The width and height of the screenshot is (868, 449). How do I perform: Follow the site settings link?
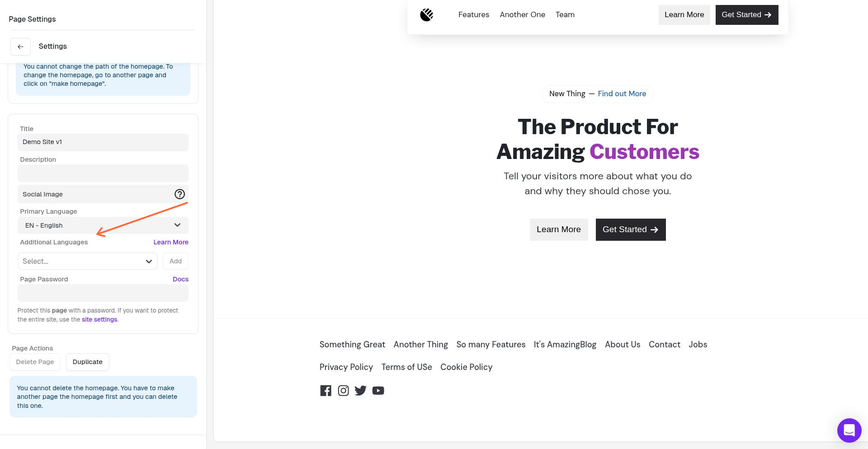[x=99, y=320]
